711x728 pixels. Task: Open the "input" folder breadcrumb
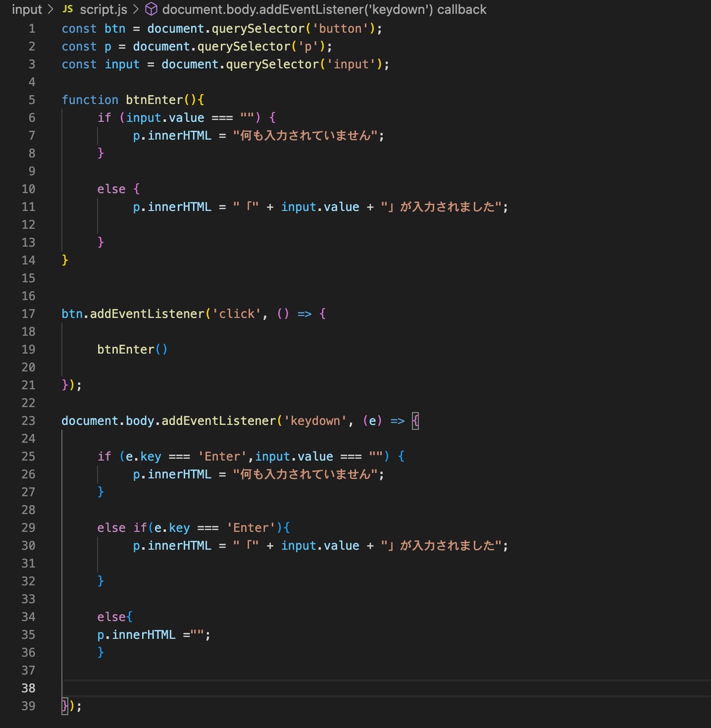[27, 9]
